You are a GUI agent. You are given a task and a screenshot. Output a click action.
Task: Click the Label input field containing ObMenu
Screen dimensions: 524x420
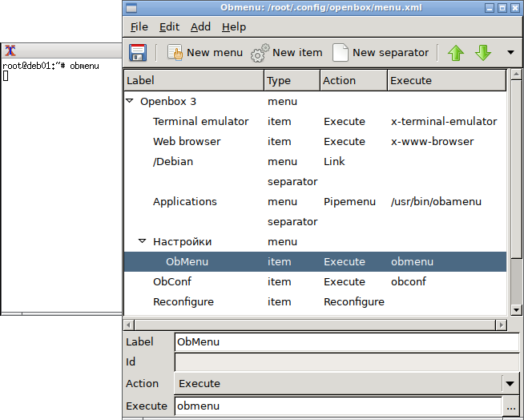[x=347, y=342]
